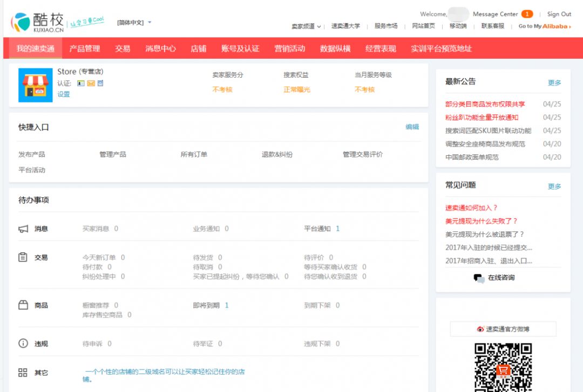Click the store 设置 link

point(64,94)
